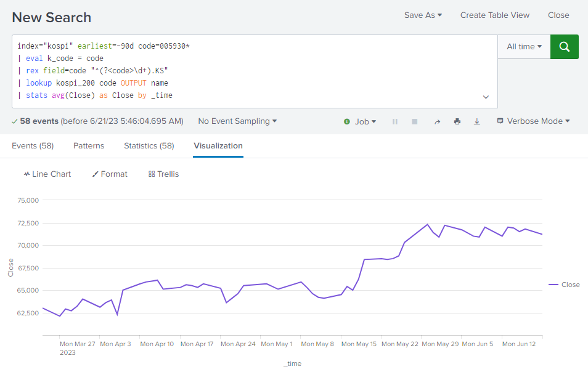588x372 pixels.
Task: Click the New Search heading
Action: tap(51, 18)
